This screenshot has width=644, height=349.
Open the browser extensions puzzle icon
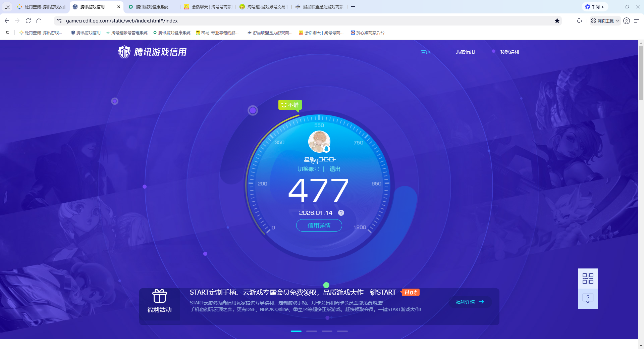coord(579,20)
